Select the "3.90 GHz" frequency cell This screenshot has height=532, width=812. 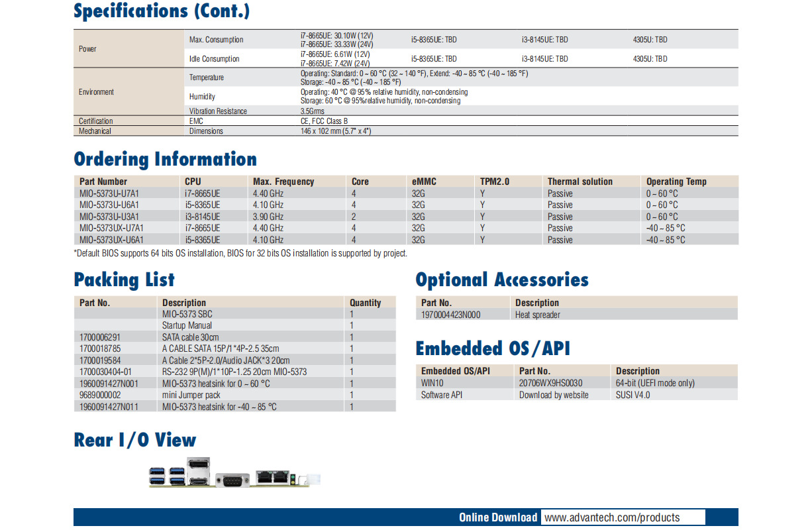pyautogui.click(x=268, y=217)
